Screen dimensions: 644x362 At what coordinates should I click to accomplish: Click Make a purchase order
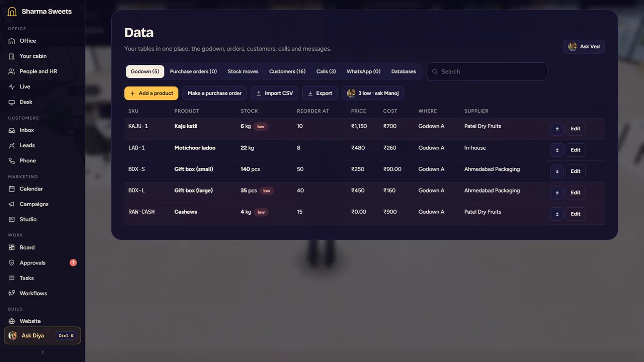click(215, 94)
